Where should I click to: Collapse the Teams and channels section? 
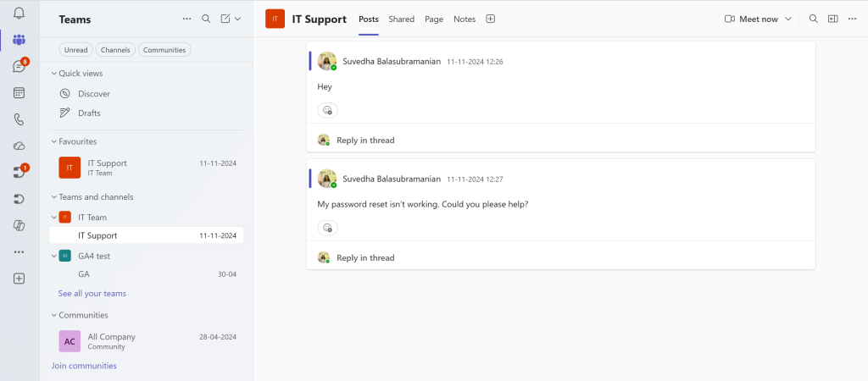pos(54,197)
